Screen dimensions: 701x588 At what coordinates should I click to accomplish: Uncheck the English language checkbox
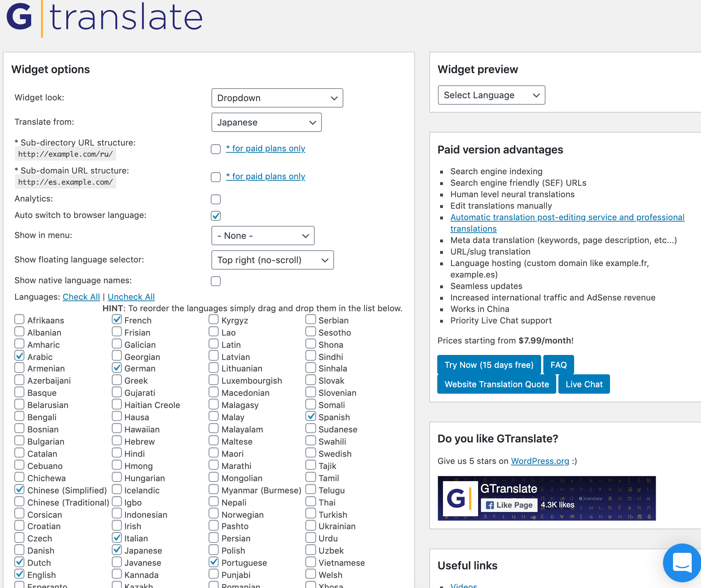tap(20, 574)
